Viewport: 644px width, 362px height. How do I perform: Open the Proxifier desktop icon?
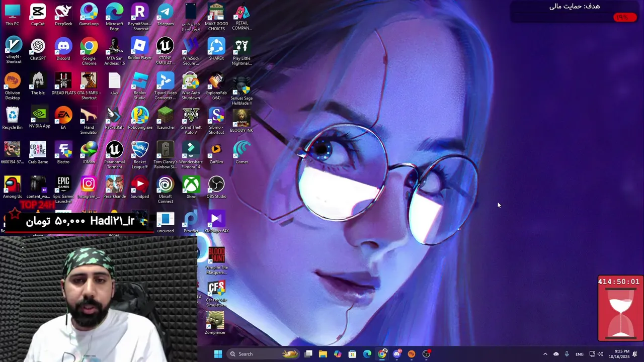click(191, 222)
